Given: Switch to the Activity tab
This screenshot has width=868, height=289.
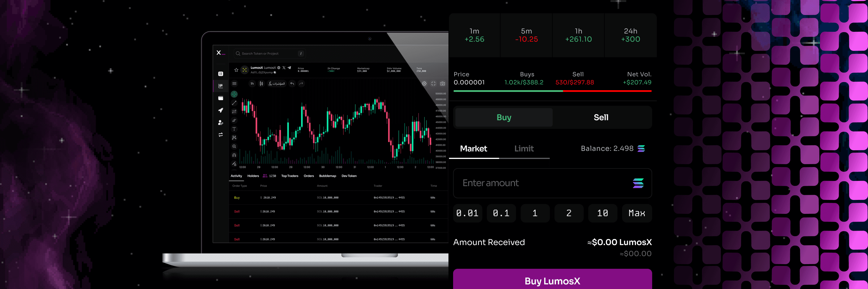Looking at the screenshot, I should pyautogui.click(x=236, y=176).
